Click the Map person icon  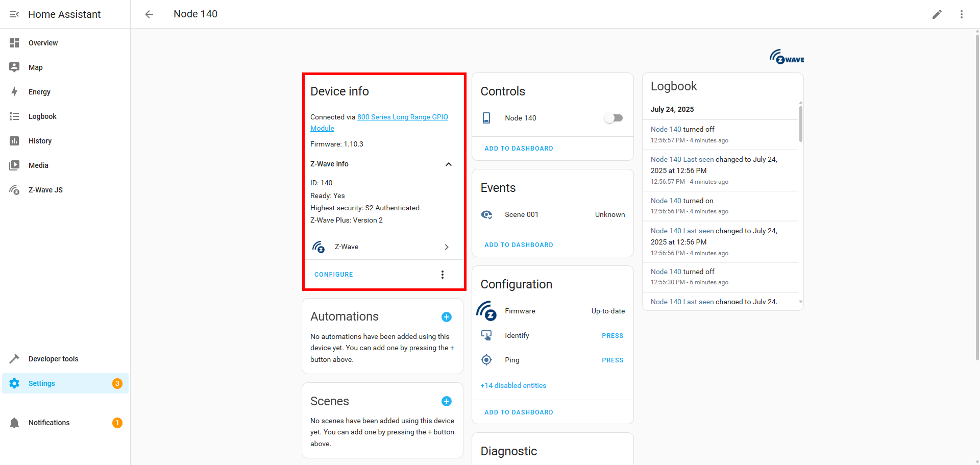14,67
